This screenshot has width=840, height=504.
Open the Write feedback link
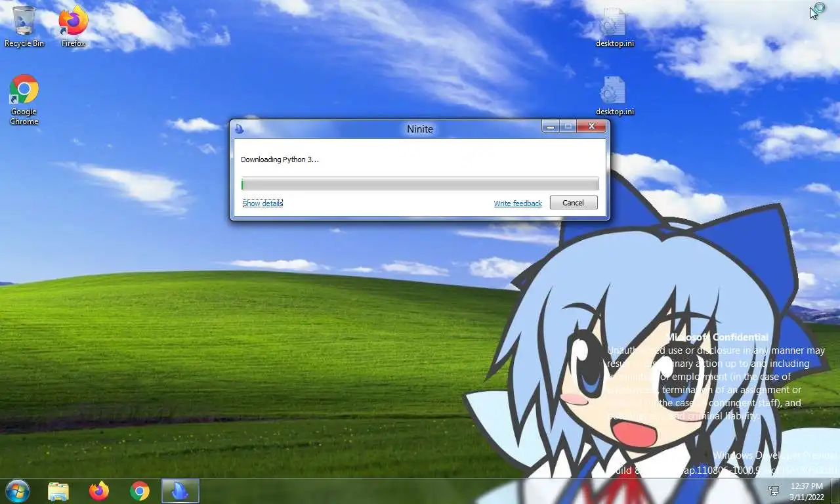[518, 203]
